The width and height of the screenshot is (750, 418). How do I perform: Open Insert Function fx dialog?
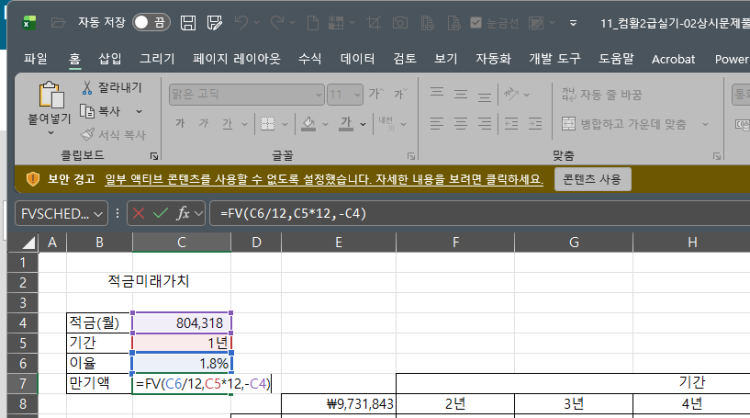click(183, 213)
